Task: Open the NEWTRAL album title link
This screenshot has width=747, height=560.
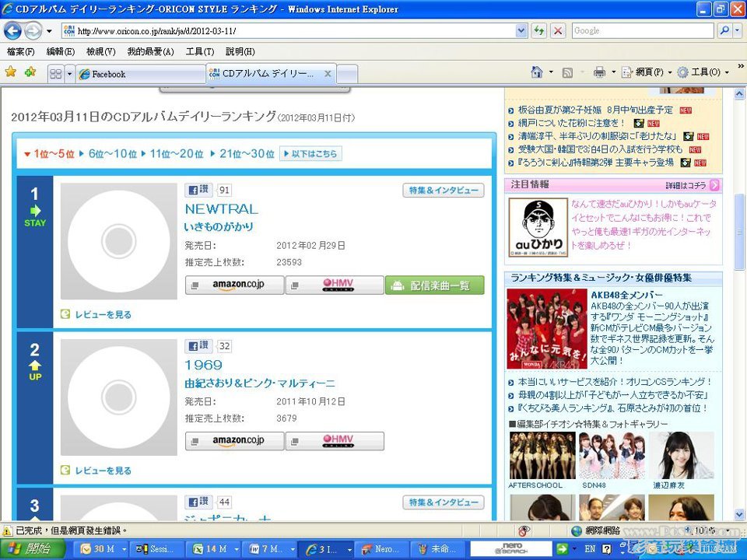Action: 222,209
